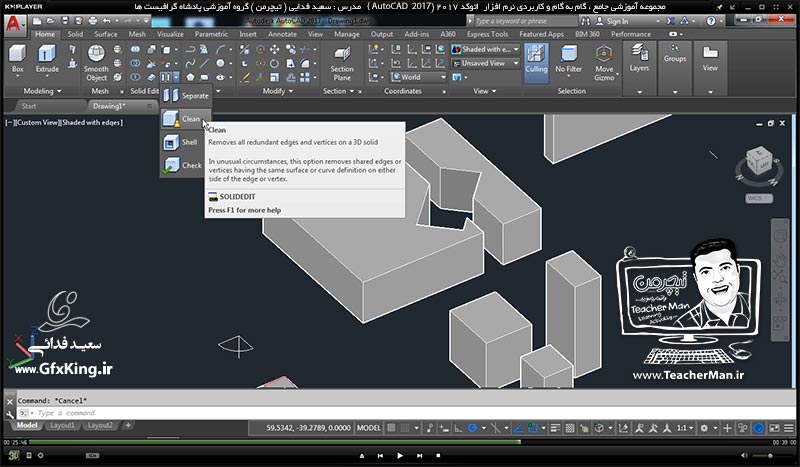Toggle object snap in status bar

(x=533, y=428)
